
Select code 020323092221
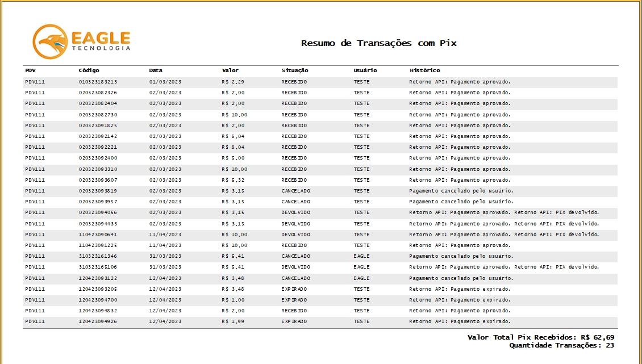pyautogui.click(x=98, y=147)
